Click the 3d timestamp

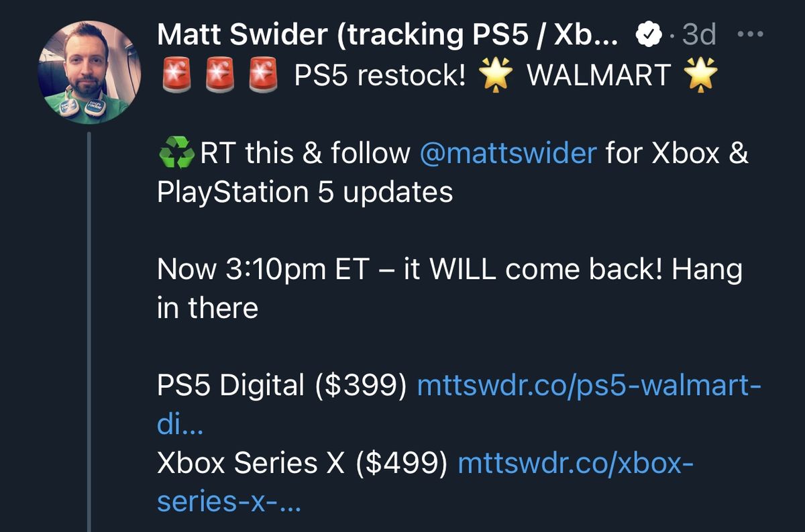click(x=700, y=34)
